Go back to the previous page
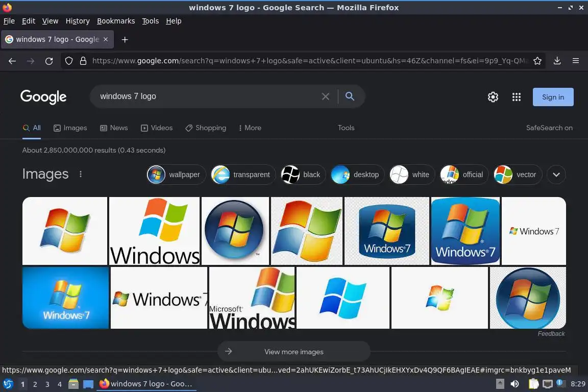Screen dimensions: 588x392 (x=12, y=61)
